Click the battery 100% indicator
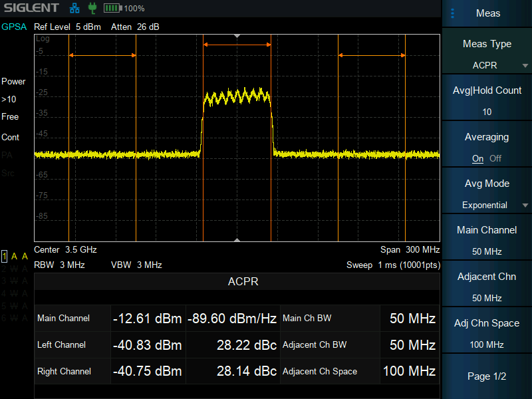Image resolution: width=532 pixels, height=399 pixels. point(124,8)
